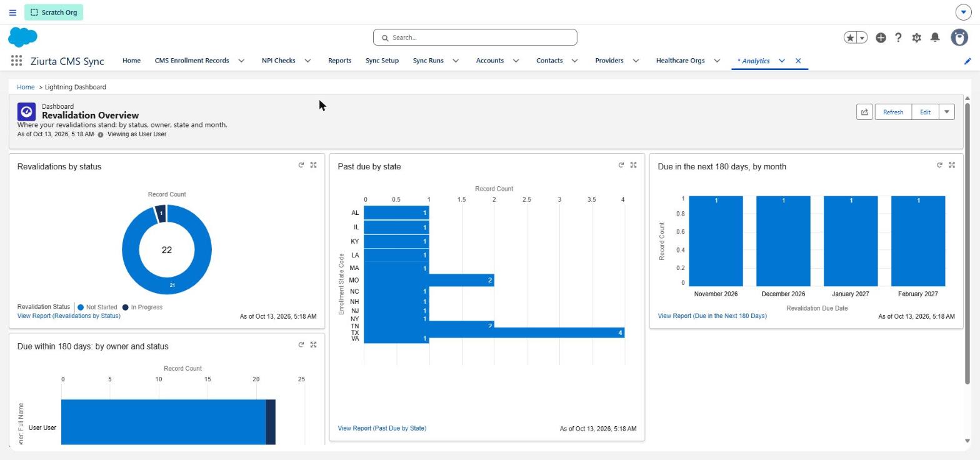
Task: Open the Healthcare Orgs dropdown arrow
Action: click(717, 61)
